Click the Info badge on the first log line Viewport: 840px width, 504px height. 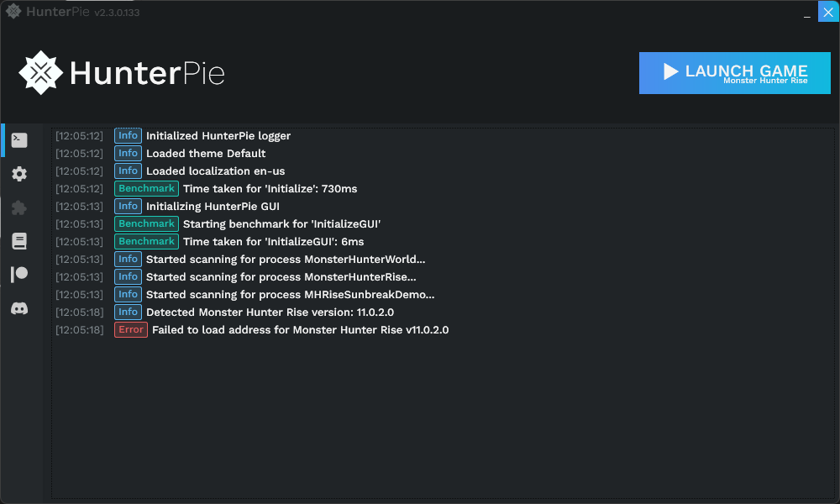click(x=128, y=135)
